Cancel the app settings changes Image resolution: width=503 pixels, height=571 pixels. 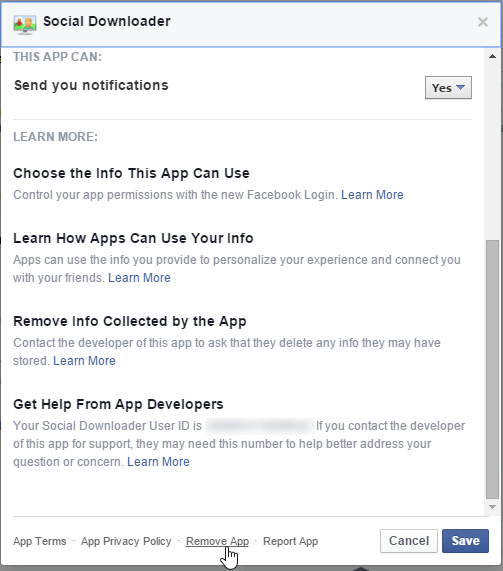[x=409, y=541]
